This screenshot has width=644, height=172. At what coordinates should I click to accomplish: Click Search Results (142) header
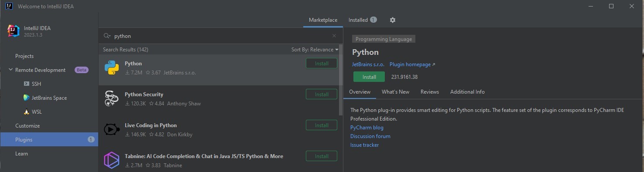point(126,50)
